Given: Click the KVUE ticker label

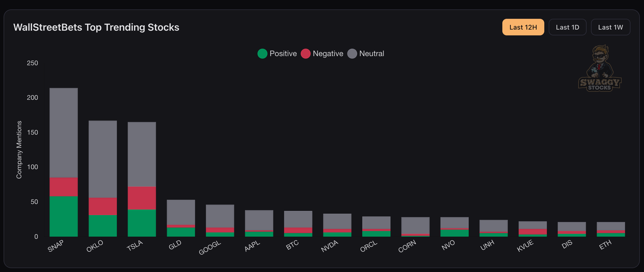Looking at the screenshot, I should coord(525,246).
